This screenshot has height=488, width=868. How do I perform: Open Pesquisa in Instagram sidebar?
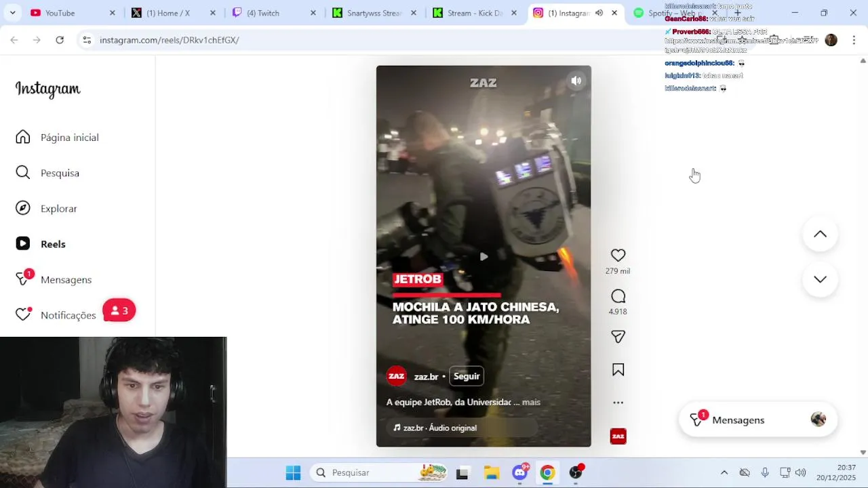[x=47, y=173]
